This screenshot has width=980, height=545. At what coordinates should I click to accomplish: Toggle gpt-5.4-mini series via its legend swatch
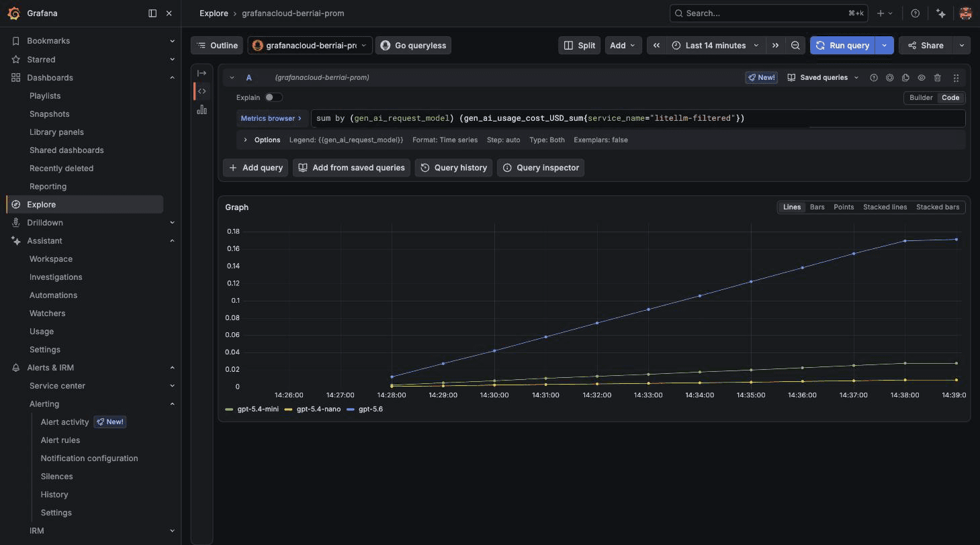pyautogui.click(x=229, y=409)
